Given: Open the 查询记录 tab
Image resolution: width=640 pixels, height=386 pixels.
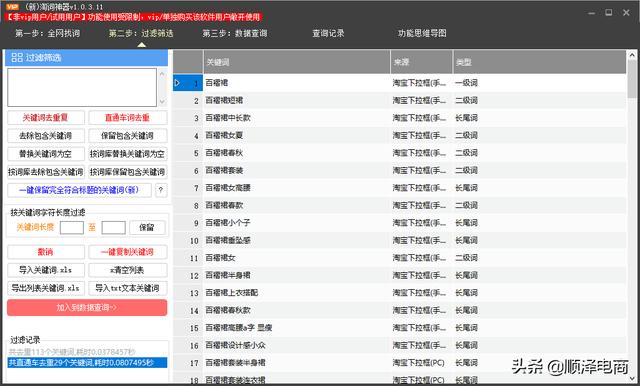Looking at the screenshot, I should click(328, 33).
